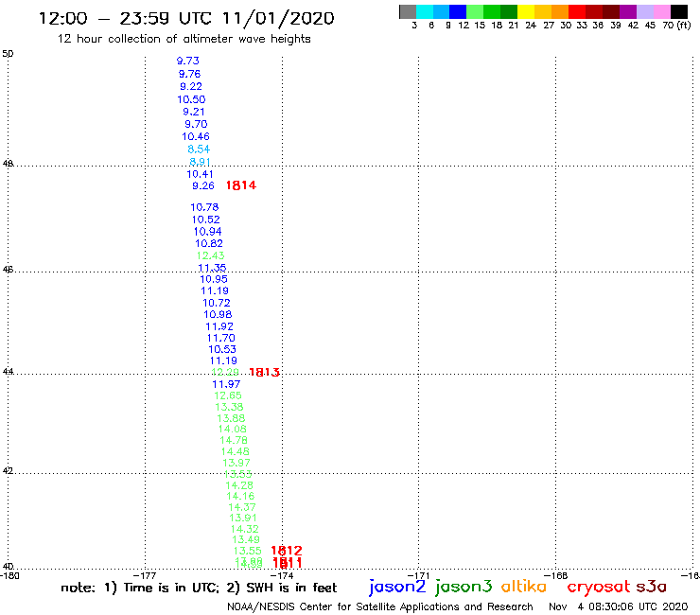This screenshot has height=615, width=700.
Task: Click the 10.95 wave height value
Action: pyautogui.click(x=214, y=279)
